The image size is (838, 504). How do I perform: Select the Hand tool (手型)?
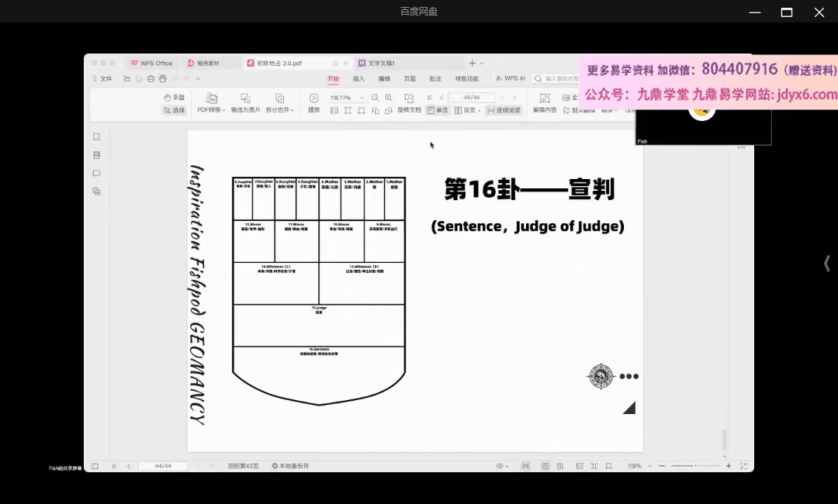pos(175,98)
